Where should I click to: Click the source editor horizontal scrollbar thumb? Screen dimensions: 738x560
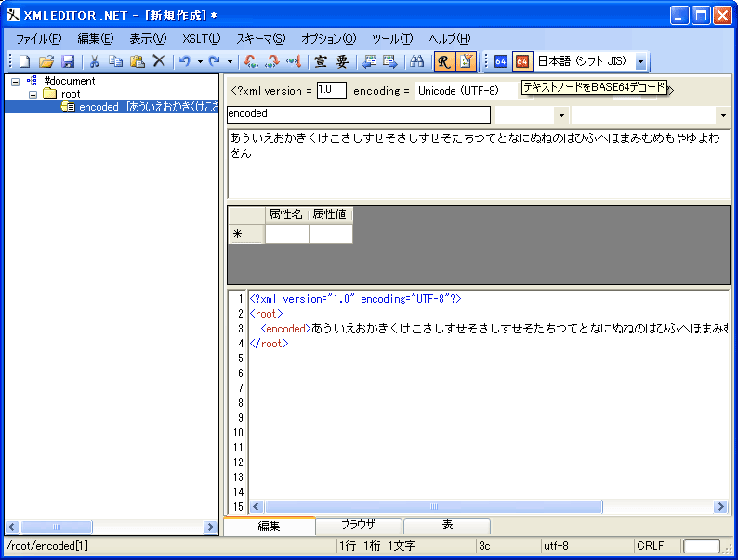pos(434,506)
